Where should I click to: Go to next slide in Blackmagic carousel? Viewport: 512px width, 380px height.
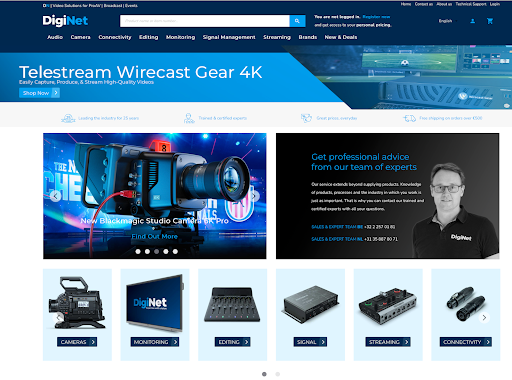254,196
